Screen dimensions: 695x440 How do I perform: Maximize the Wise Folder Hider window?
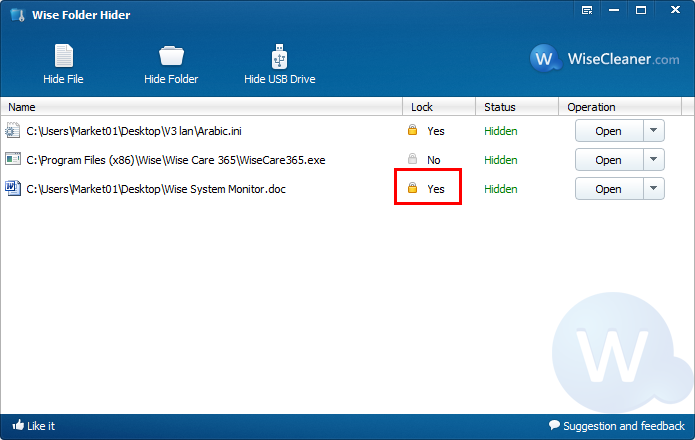point(641,10)
